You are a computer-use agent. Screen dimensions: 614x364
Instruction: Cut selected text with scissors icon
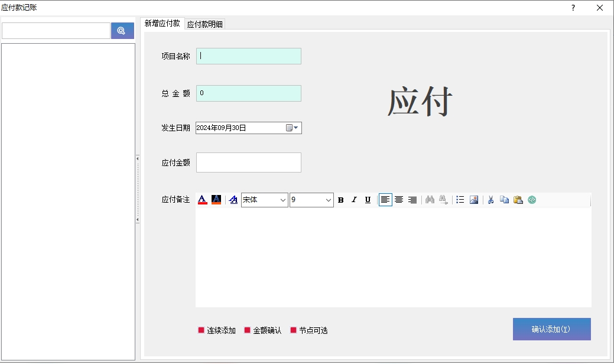coord(490,200)
